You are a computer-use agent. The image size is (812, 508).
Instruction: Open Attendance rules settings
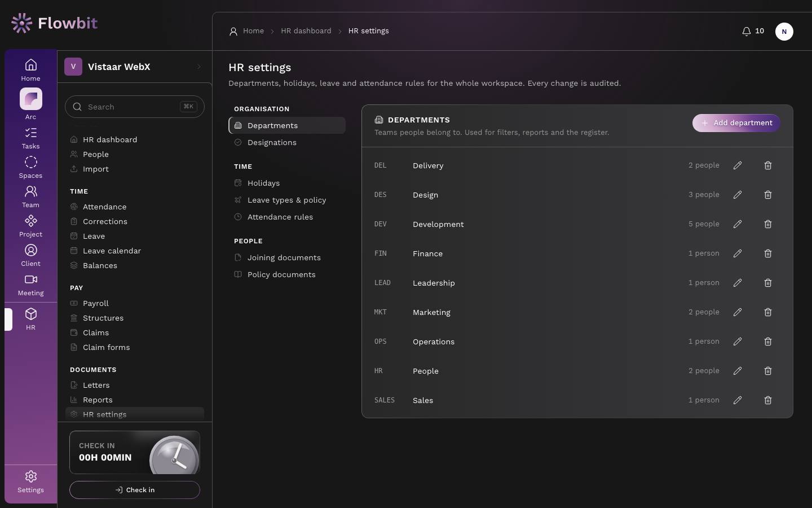(287, 217)
